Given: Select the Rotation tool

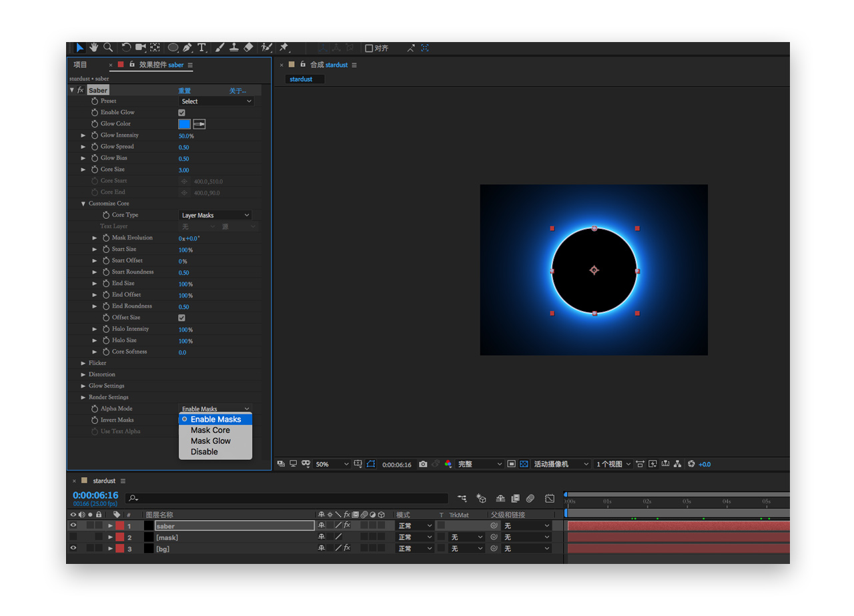Looking at the screenshot, I should click(x=126, y=47).
